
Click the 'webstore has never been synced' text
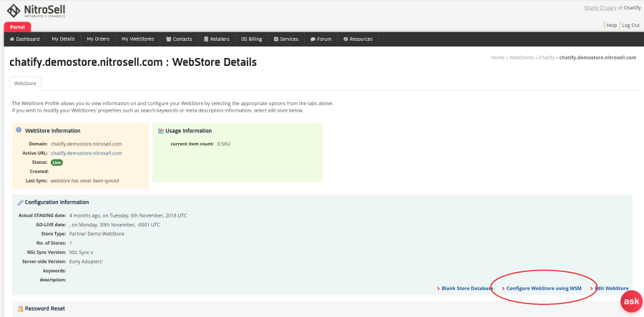84,180
